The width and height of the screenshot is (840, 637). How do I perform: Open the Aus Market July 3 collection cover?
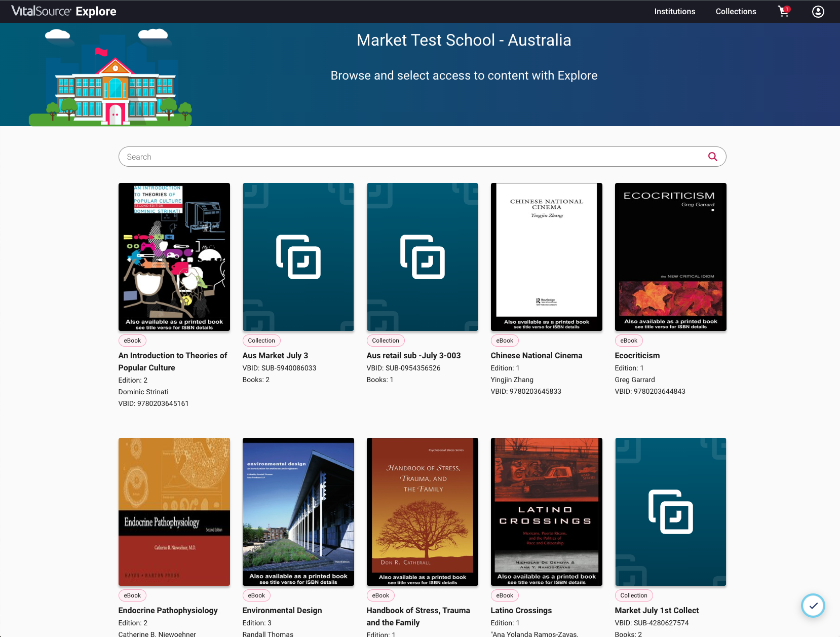click(x=298, y=257)
